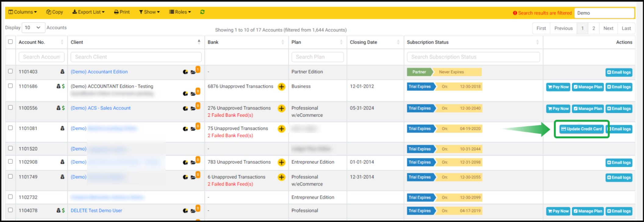Screen dimensions: 644x222
Task: Open the Roles menu
Action: point(180,12)
